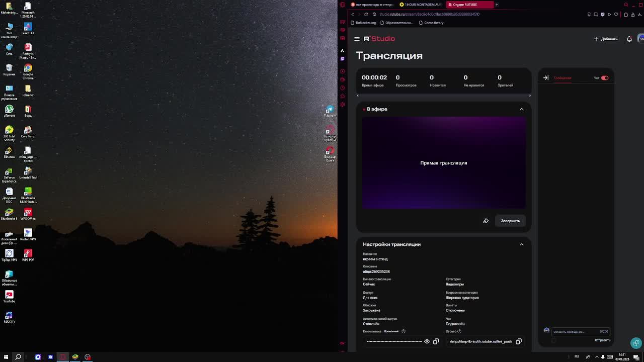Open the YouTube desktop shortcut
644x362 pixels.
tap(9, 297)
